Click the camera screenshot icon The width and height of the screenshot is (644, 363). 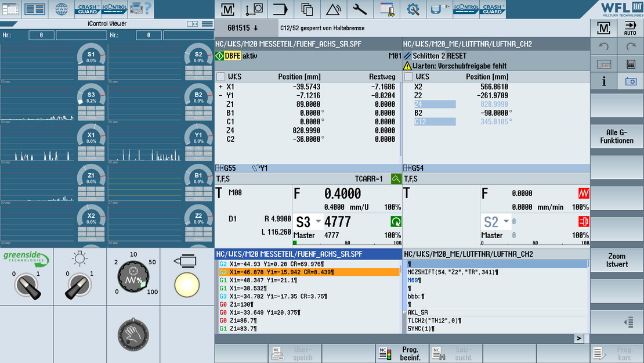[x=630, y=82]
